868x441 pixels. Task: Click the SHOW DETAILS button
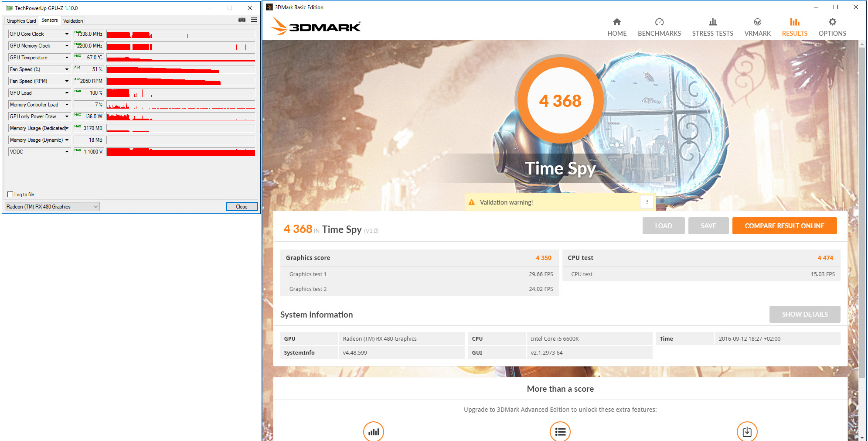pos(805,315)
